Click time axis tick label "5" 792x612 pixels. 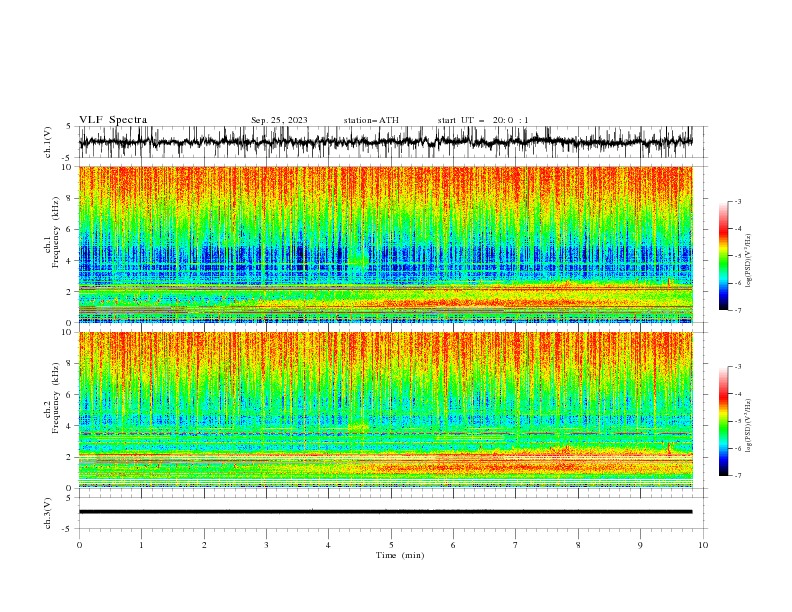pyautogui.click(x=391, y=545)
